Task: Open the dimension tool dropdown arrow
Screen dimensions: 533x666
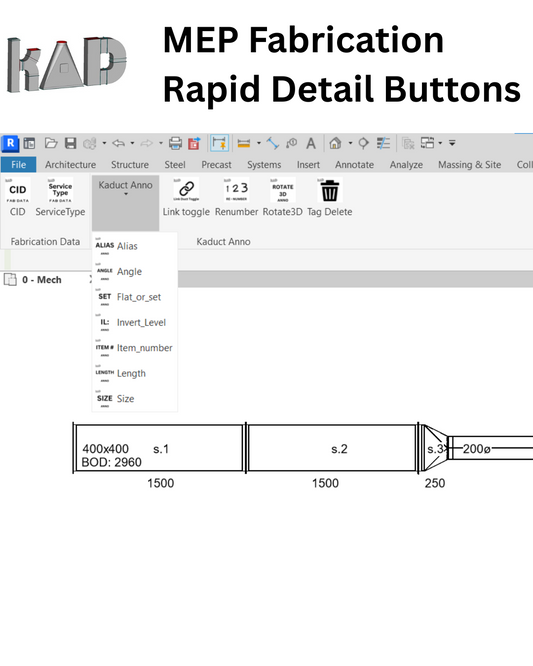Action: pos(258,143)
